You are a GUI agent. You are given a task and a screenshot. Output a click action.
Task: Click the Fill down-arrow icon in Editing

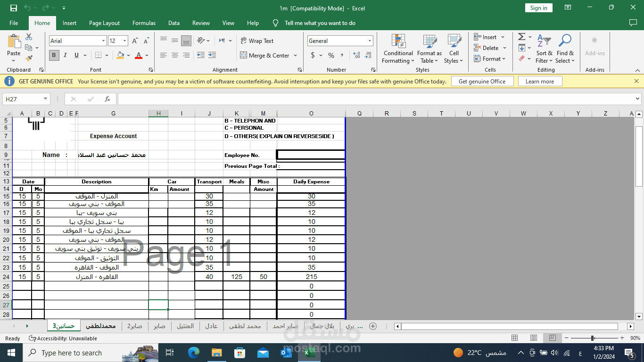tap(521, 48)
